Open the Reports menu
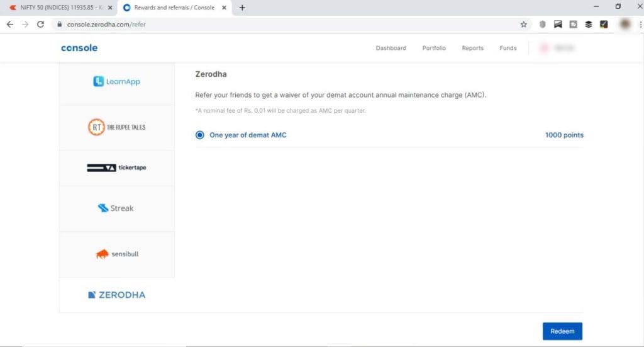 tap(472, 48)
